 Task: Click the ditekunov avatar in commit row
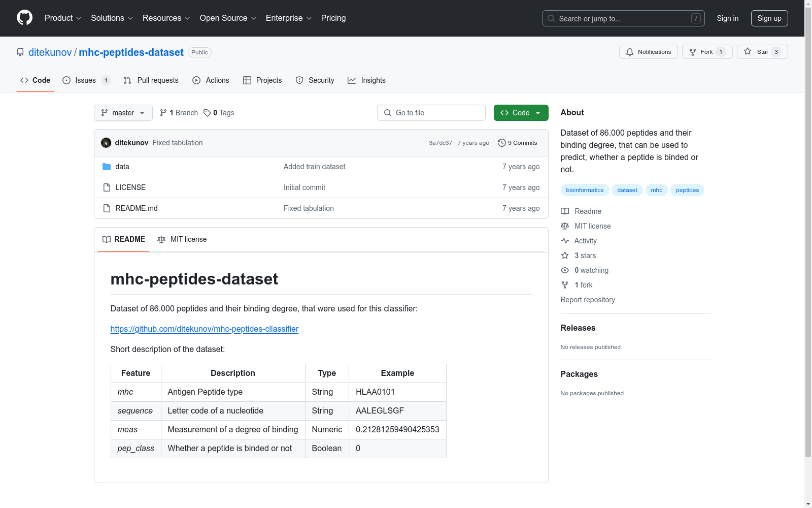pos(106,143)
